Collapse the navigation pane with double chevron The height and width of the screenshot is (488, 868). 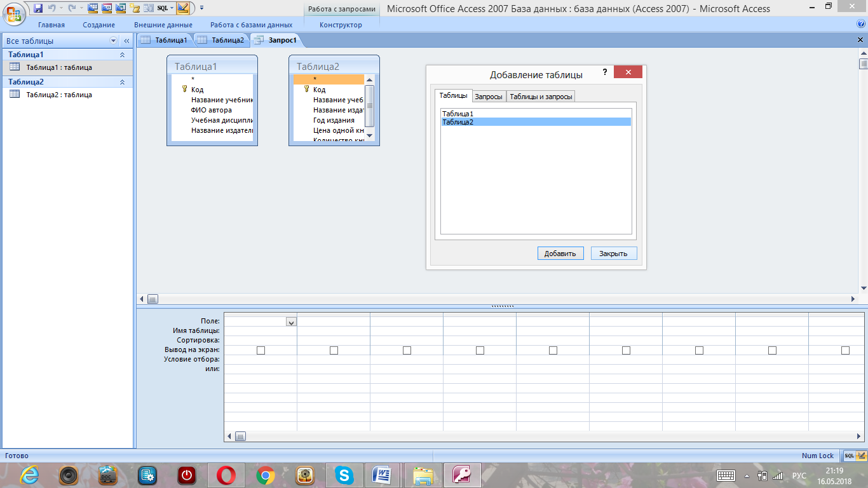pyautogui.click(x=126, y=41)
